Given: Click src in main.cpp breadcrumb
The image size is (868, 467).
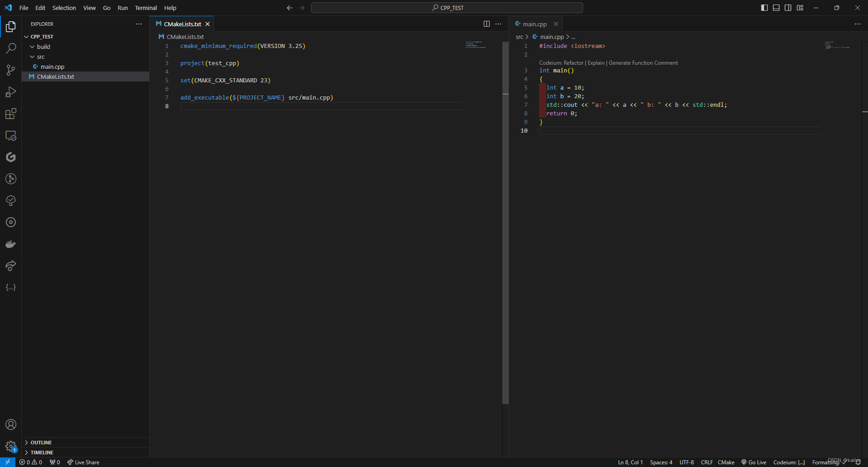Looking at the screenshot, I should (519, 37).
